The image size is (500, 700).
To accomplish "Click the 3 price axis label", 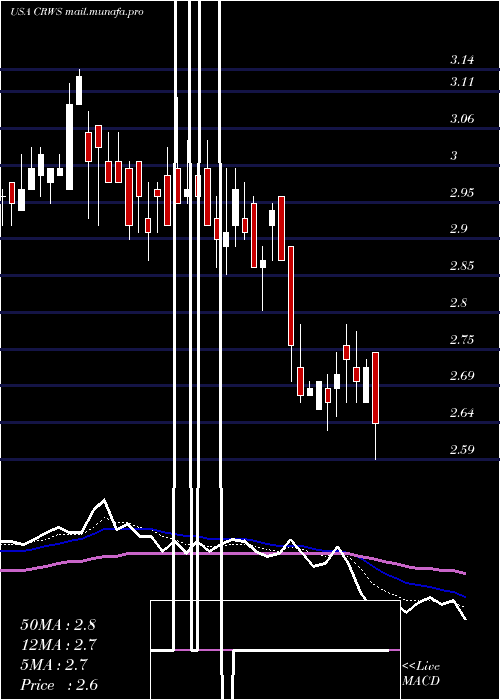I will pos(454,156).
